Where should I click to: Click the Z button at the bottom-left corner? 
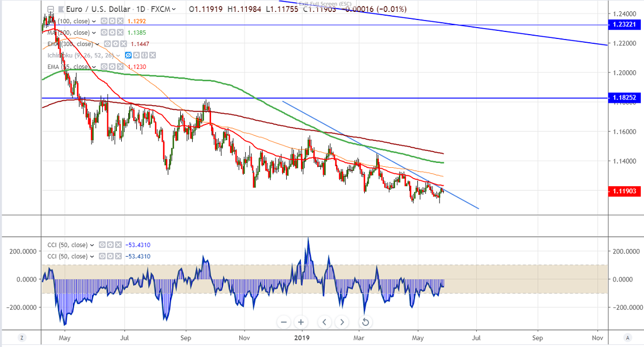tap(22, 338)
